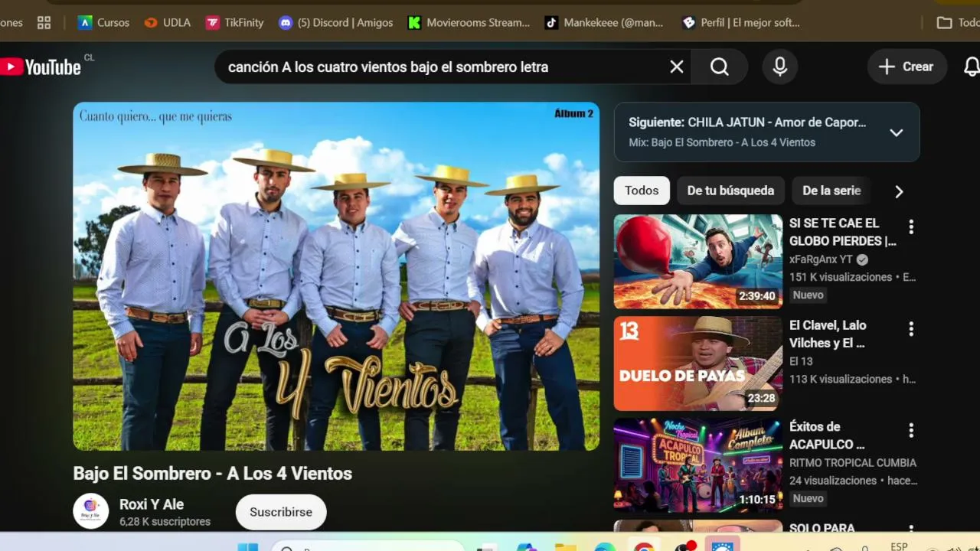Open the Mankekeee TikTok bookmark
This screenshot has height=551, width=980.
[x=604, y=23]
